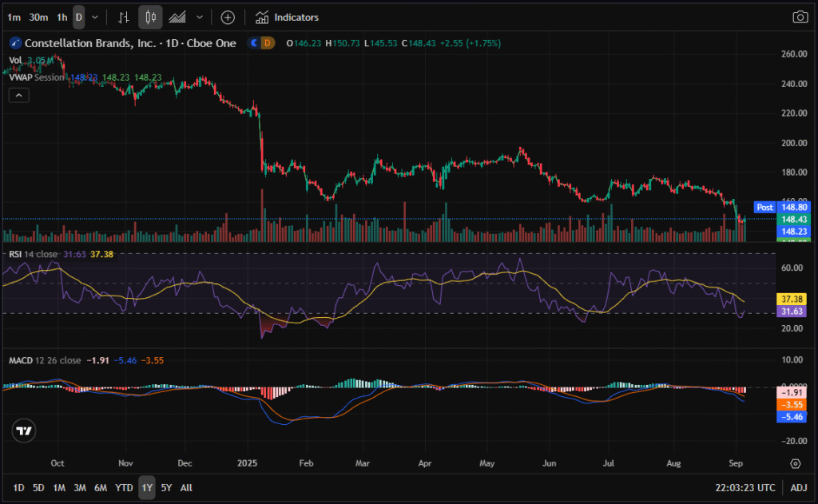The image size is (818, 504).
Task: Click the orange D delayed data badge
Action: (x=268, y=43)
